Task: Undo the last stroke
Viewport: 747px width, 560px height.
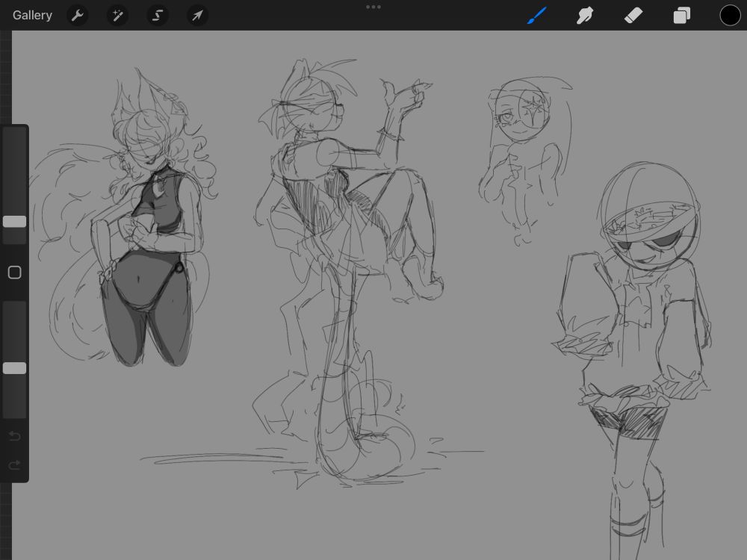Action: 14,436
